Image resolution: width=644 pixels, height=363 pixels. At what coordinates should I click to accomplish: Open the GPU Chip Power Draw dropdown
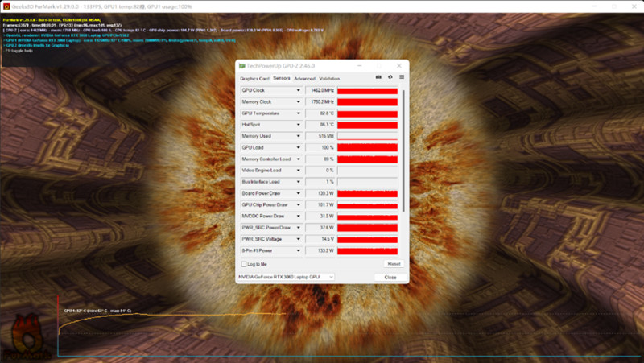(x=298, y=205)
